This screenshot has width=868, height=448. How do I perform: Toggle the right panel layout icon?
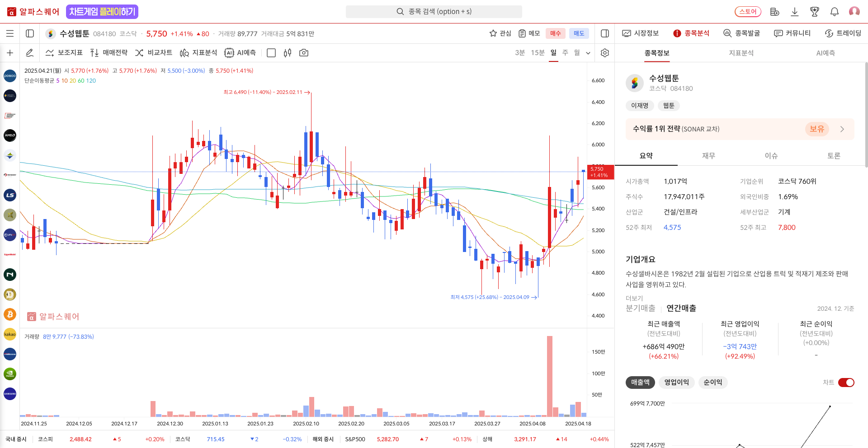pos(605,33)
